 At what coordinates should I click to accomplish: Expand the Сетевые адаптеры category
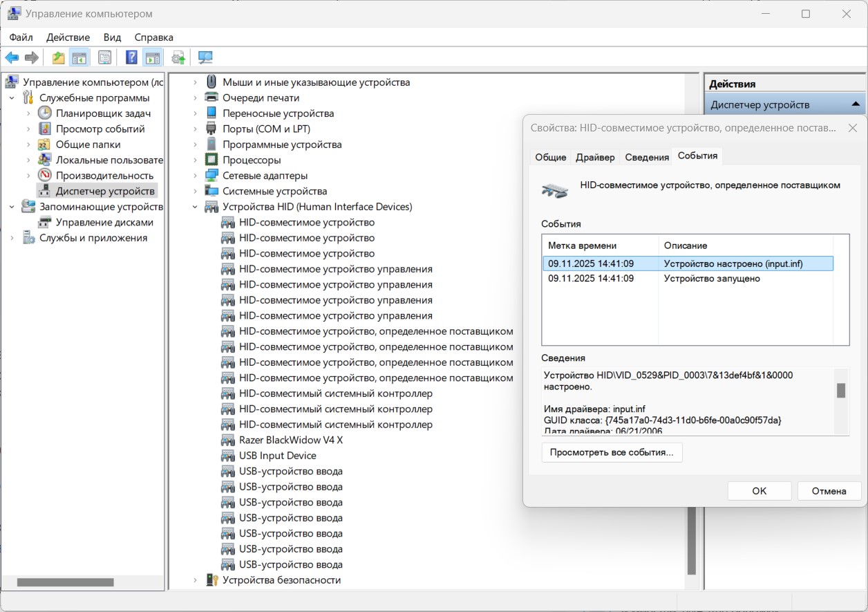pos(196,176)
